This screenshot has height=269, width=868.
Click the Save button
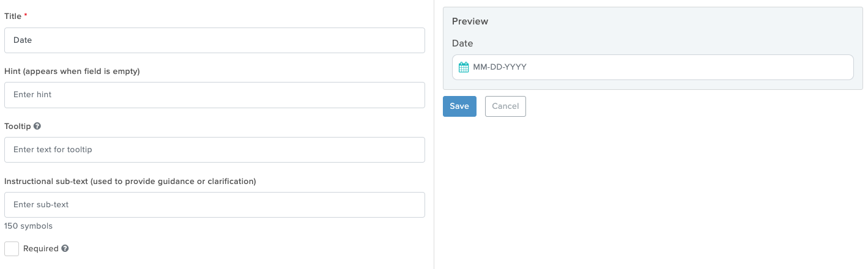(459, 106)
